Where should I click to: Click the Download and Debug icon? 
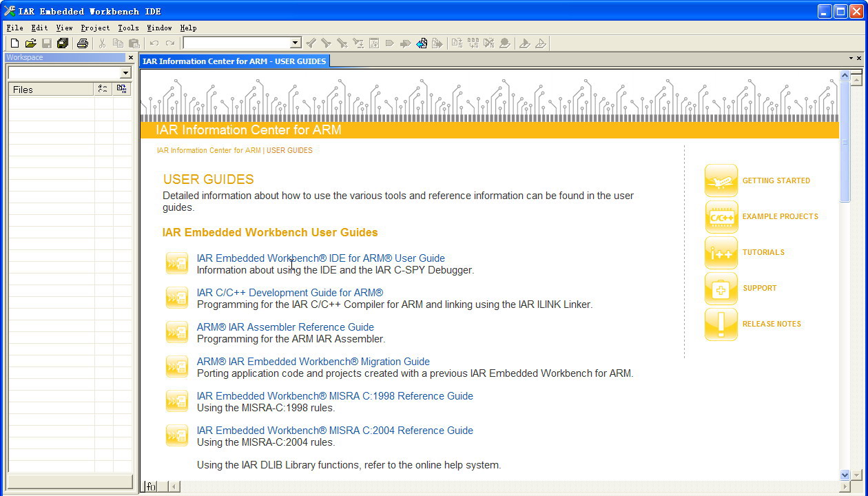coord(525,43)
